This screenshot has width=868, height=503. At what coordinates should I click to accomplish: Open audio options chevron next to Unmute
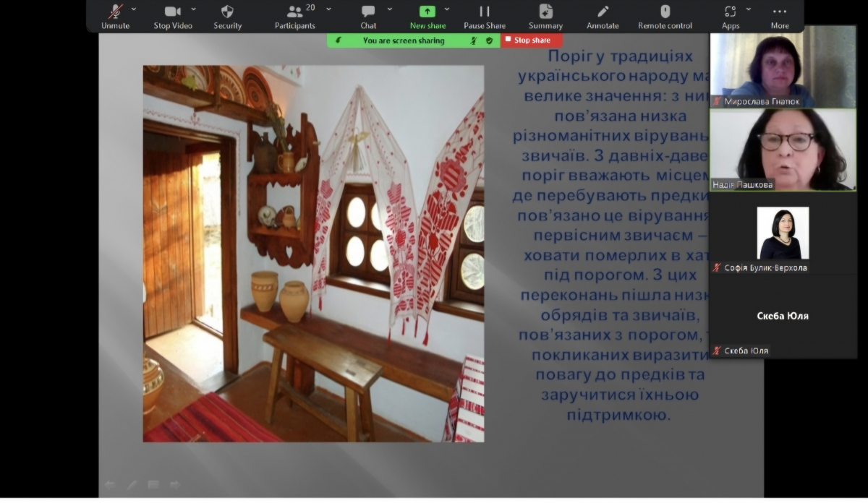(x=133, y=10)
